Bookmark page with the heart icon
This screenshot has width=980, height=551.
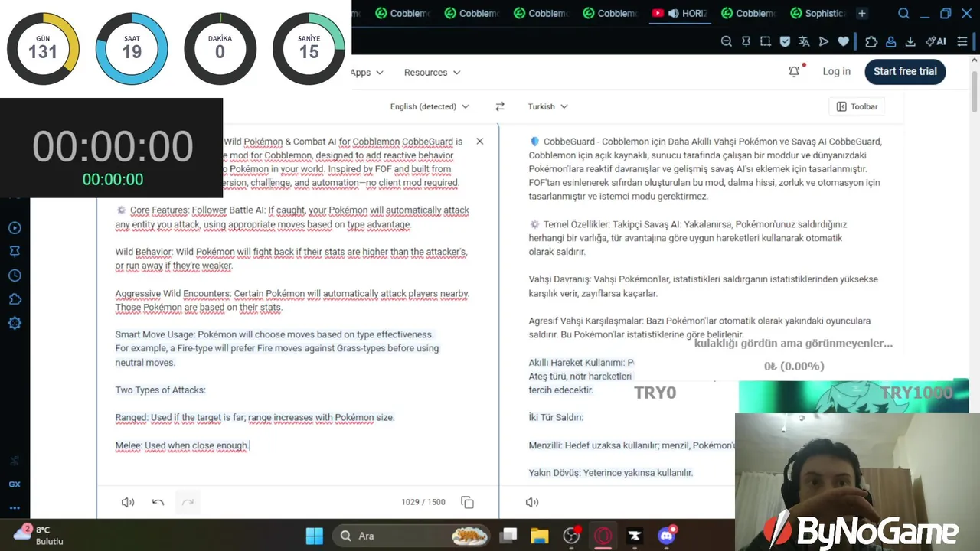pos(843,41)
